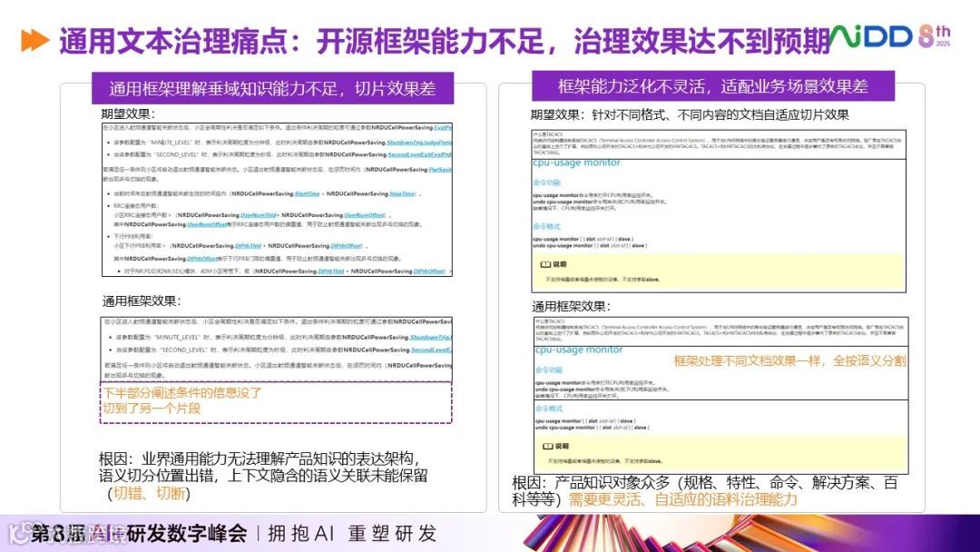Click the orange note 切到了另一个片段
The image size is (980, 552).
[152, 409]
